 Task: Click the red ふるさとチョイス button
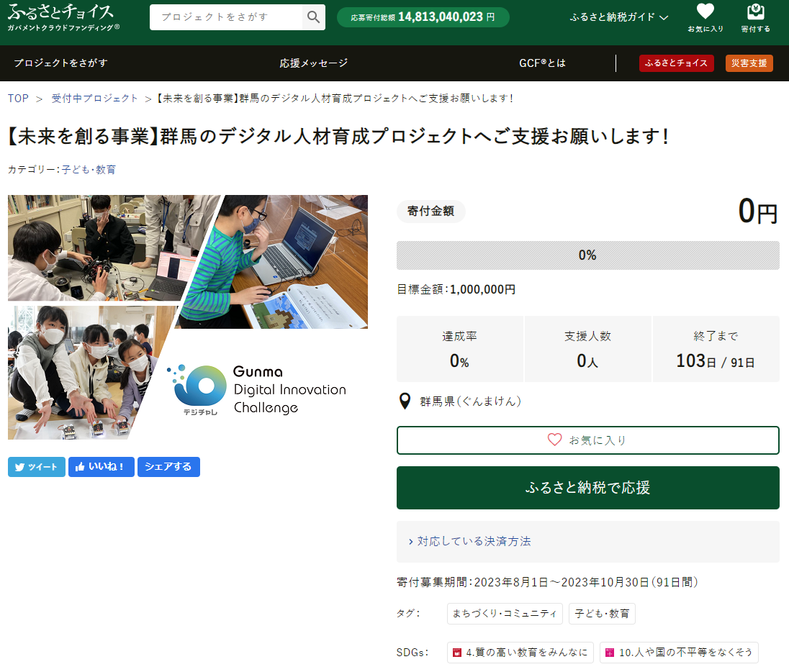point(676,63)
